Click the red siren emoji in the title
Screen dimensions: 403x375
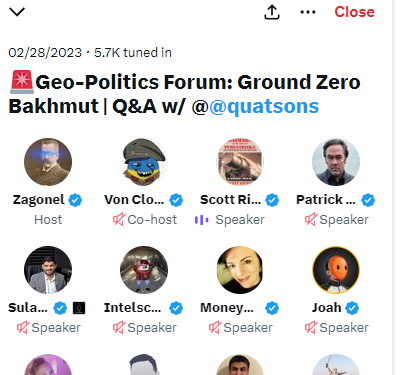[x=22, y=82]
